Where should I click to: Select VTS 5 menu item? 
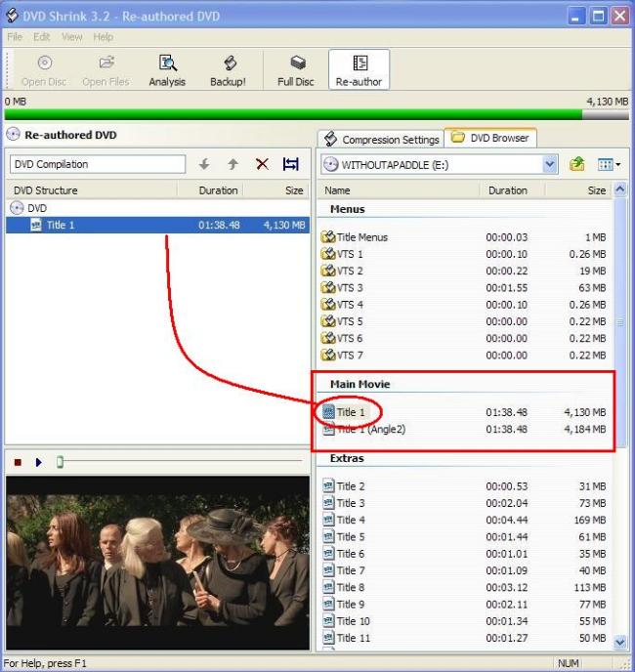click(x=342, y=321)
